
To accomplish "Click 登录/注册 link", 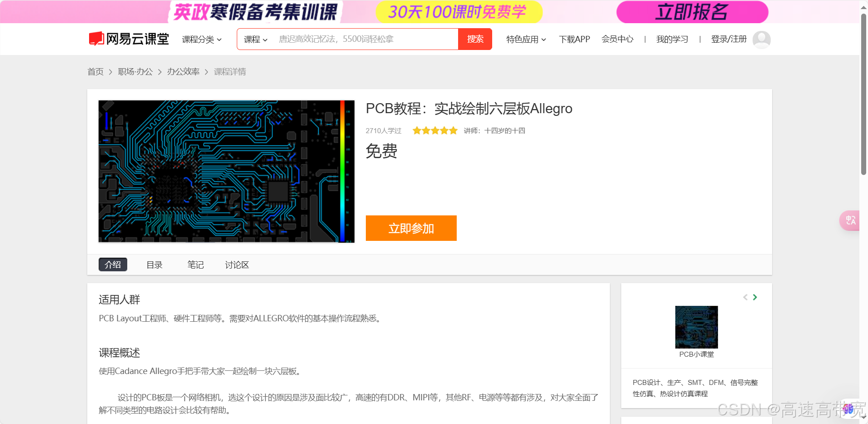I will pyautogui.click(x=729, y=40).
